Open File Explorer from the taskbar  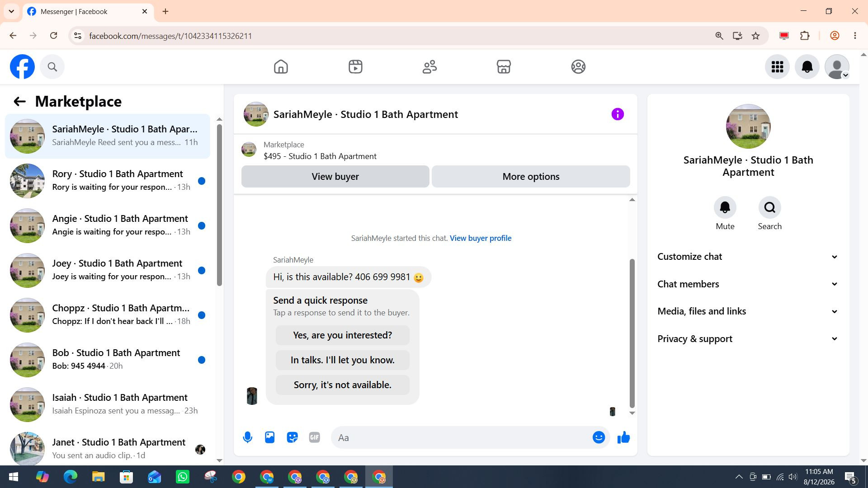click(98, 477)
